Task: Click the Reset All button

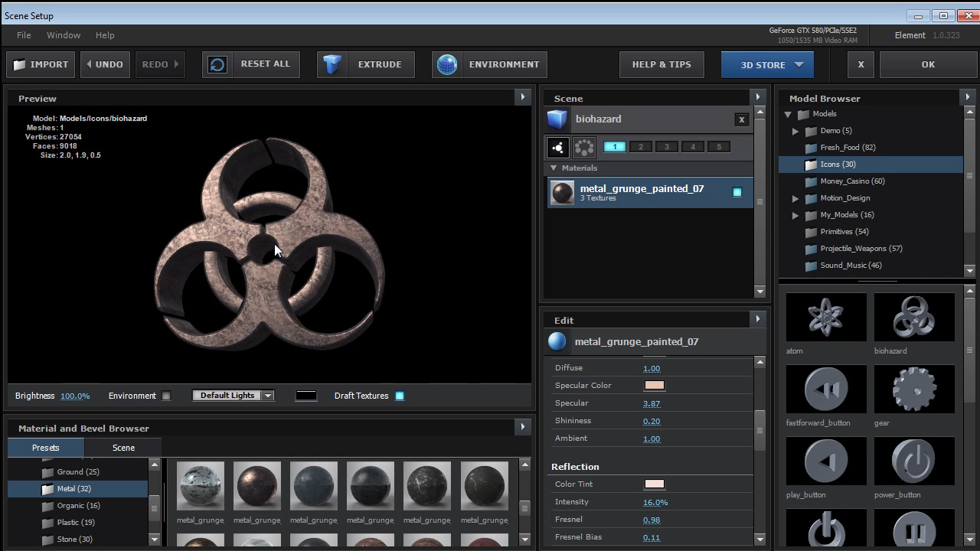Action: (x=265, y=64)
